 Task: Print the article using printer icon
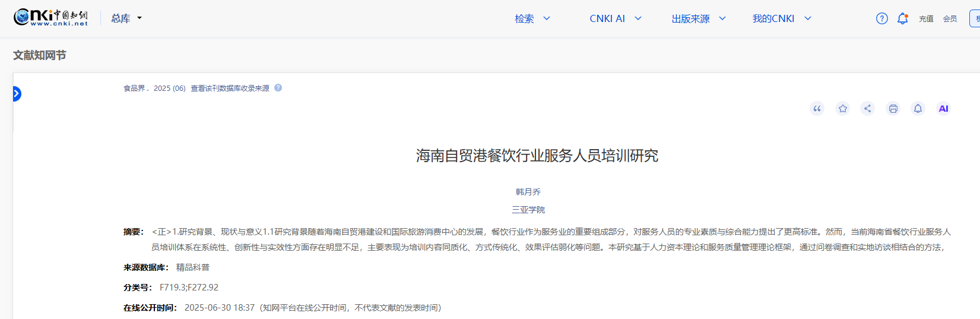pyautogui.click(x=893, y=109)
